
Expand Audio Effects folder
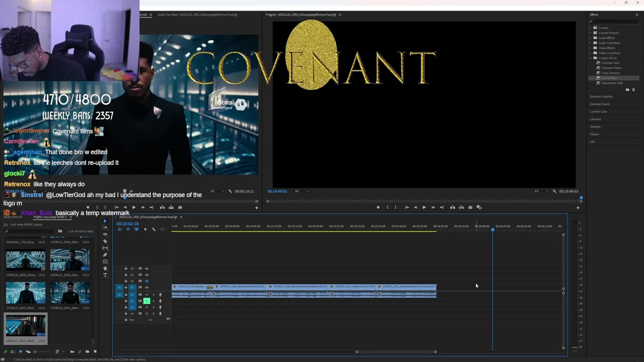pos(590,38)
